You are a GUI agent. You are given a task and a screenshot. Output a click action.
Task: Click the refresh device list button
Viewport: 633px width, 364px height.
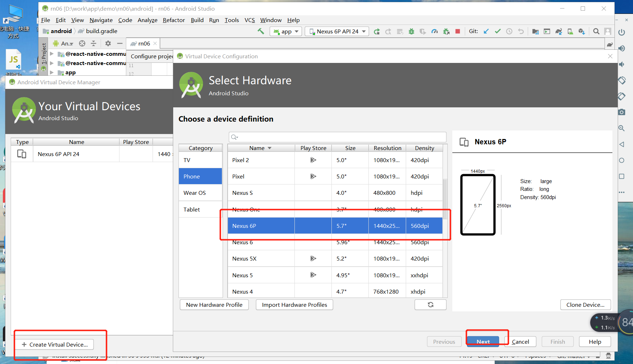(x=430, y=305)
